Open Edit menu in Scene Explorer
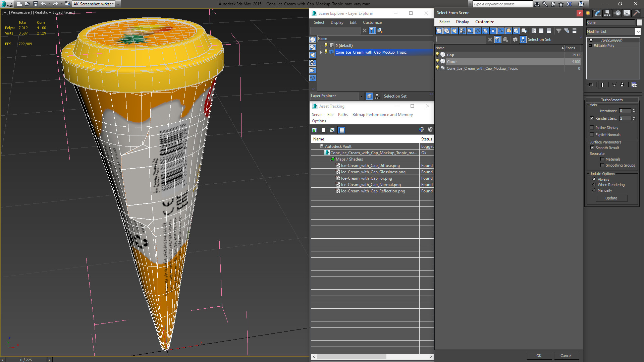Image resolution: width=644 pixels, height=362 pixels. click(x=353, y=22)
